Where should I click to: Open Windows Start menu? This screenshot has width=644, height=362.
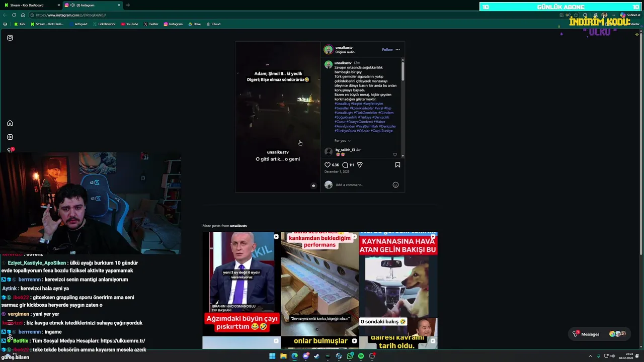(x=272, y=356)
